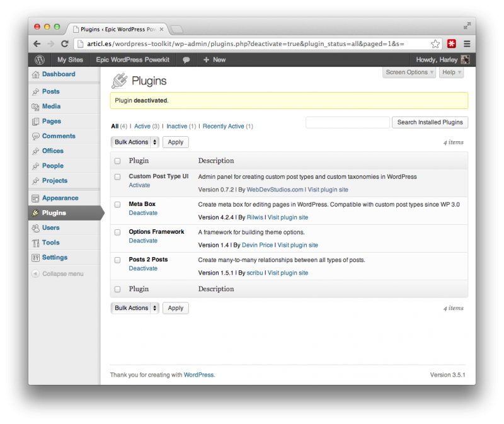This screenshot has width=504, height=424.
Task: Click the bottom Apply button
Action: point(176,308)
